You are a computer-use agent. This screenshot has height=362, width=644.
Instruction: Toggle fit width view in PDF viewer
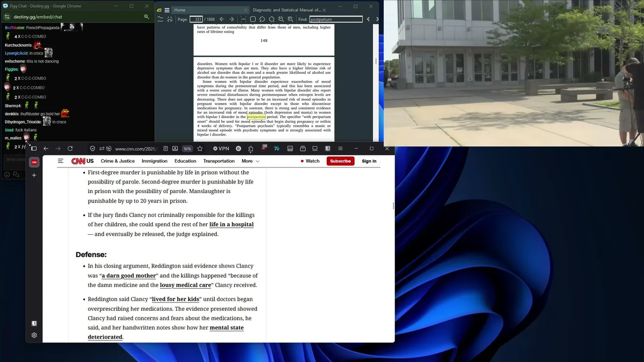(x=243, y=19)
